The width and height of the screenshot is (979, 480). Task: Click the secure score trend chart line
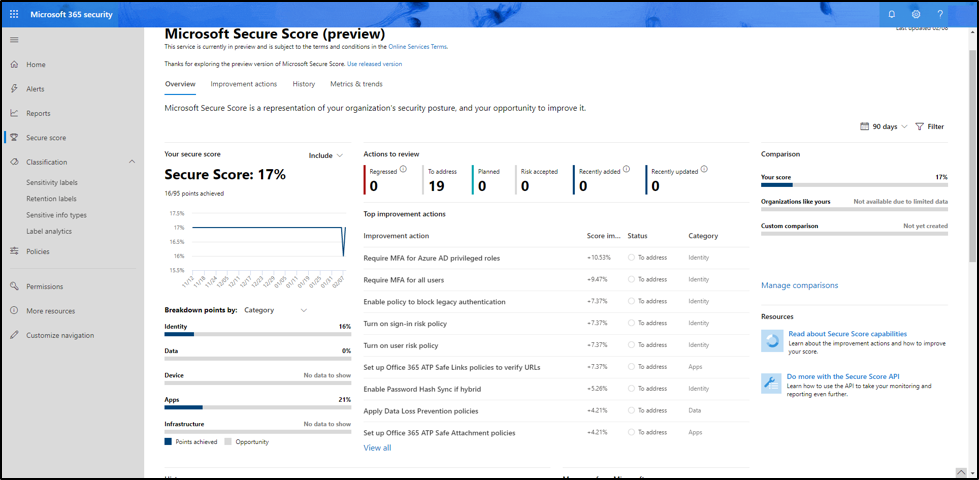tap(267, 227)
